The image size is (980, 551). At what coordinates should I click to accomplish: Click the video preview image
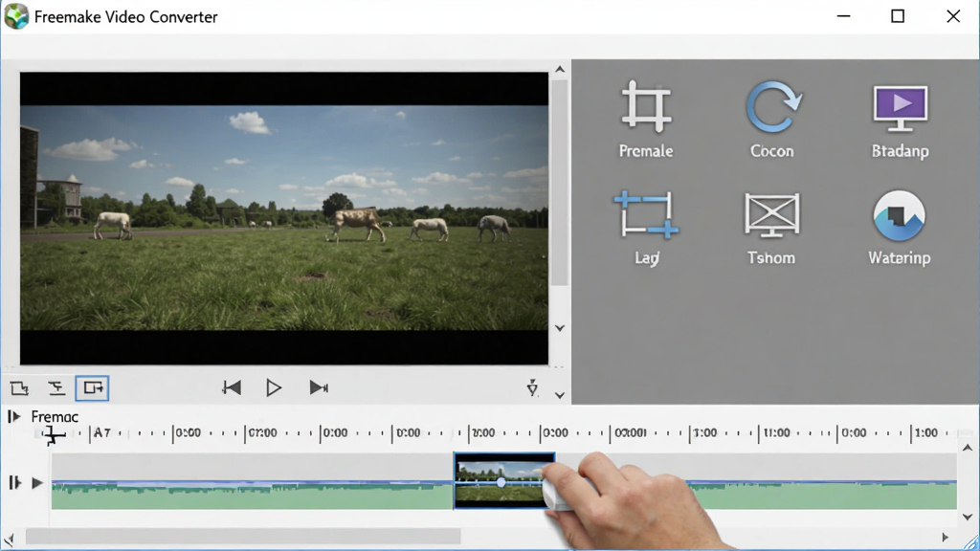point(284,218)
